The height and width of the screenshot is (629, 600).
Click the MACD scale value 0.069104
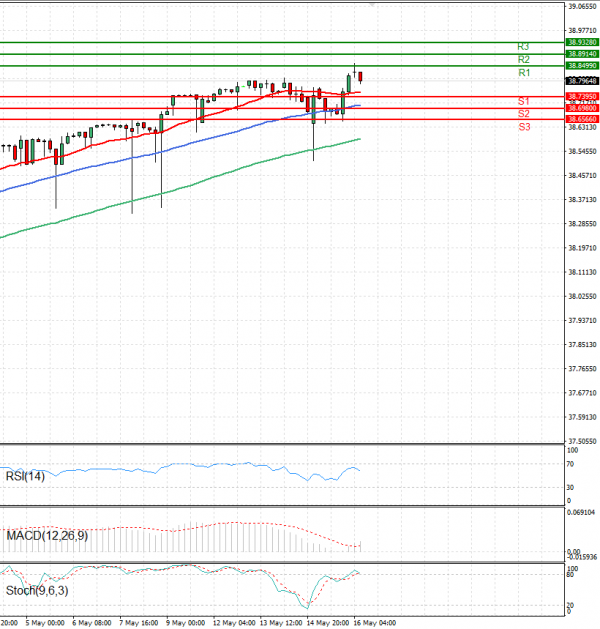581,512
